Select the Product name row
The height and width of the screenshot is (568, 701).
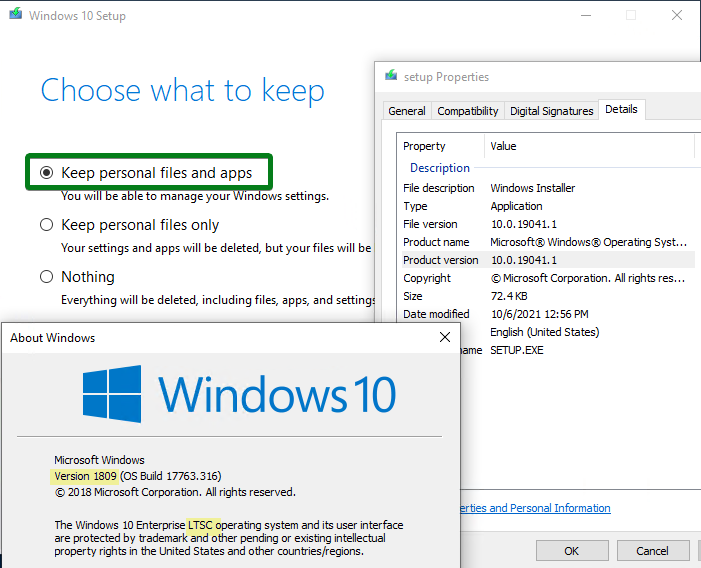pos(548,242)
